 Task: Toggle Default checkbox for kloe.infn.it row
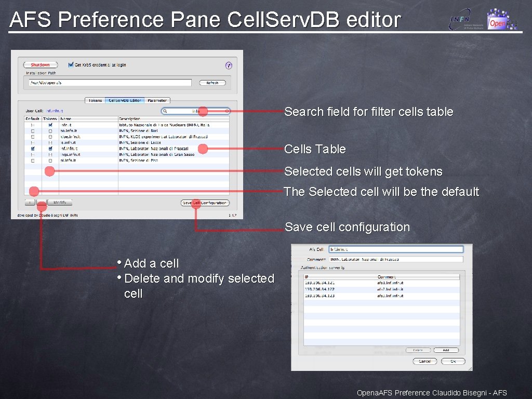(x=33, y=137)
